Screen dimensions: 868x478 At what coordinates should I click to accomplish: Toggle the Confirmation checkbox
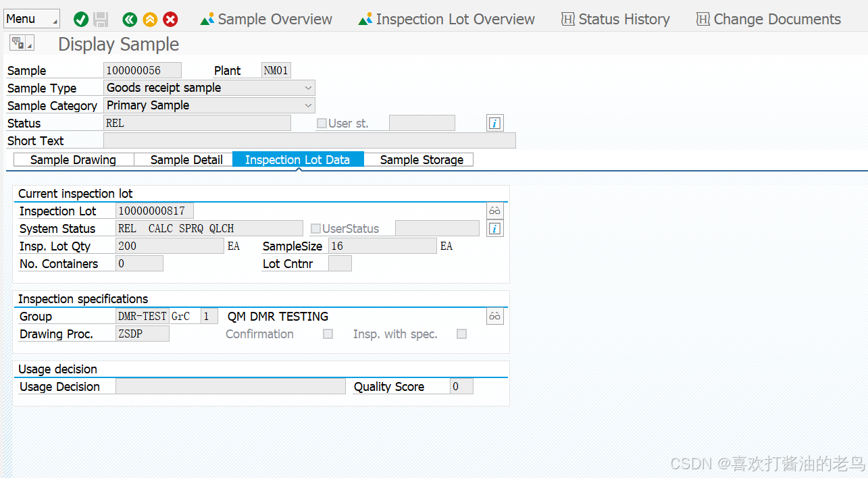tap(328, 334)
